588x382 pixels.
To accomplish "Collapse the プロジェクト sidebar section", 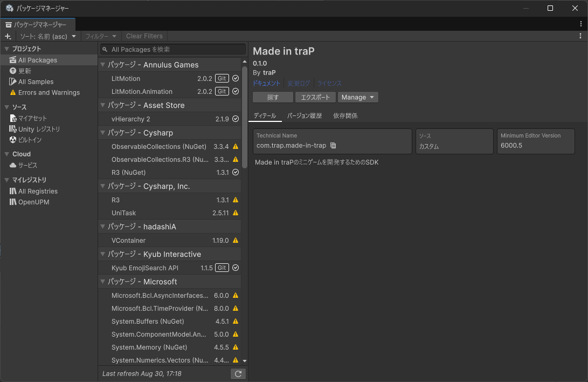I will coord(7,49).
